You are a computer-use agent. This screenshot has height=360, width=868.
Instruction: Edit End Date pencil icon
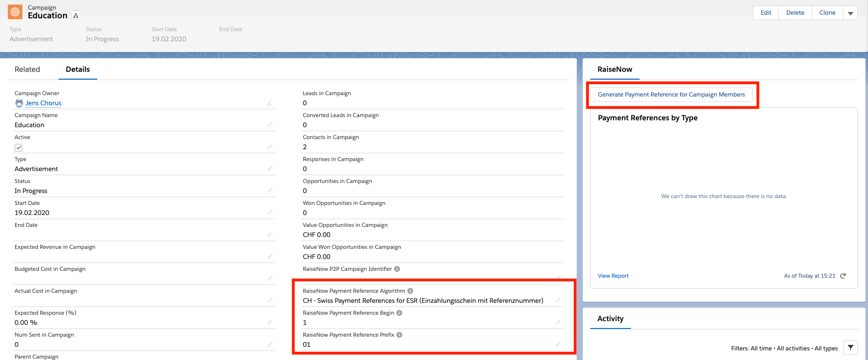coord(270,234)
